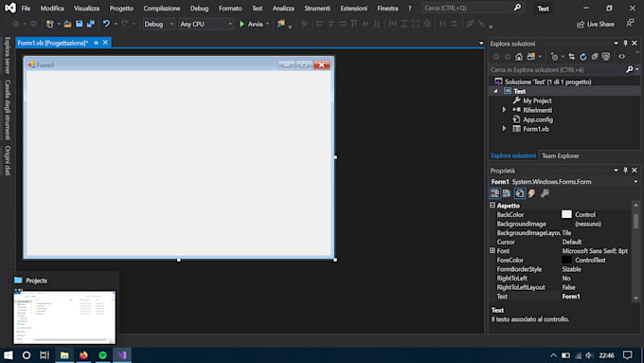Open the Progetto menu
This screenshot has width=644, height=363.
[x=121, y=9]
